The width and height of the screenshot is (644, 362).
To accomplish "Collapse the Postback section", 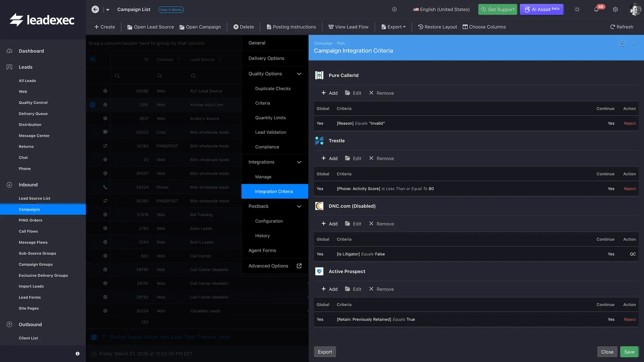I will pos(299,206).
